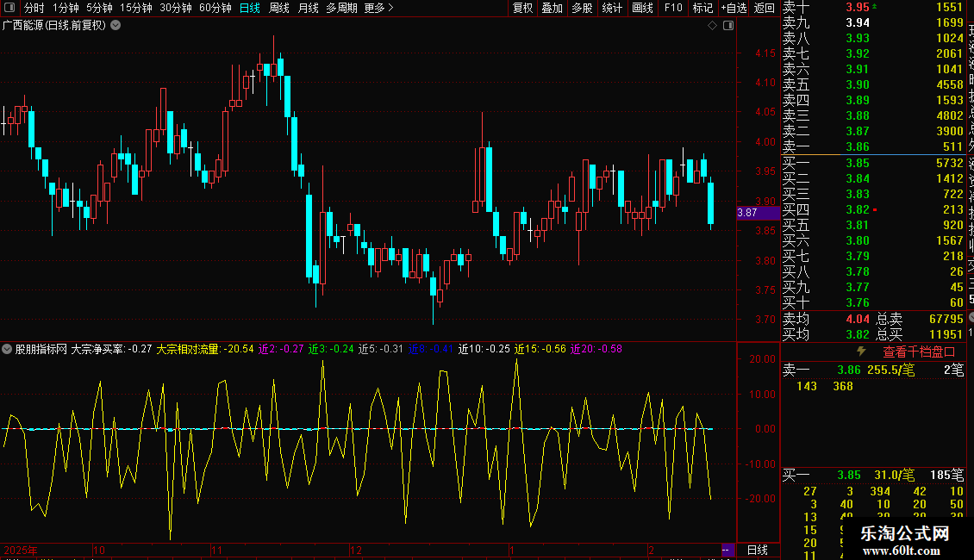The width and height of the screenshot is (974, 560).
Task: Click the 买均 3.82 value
Action: pos(858,334)
